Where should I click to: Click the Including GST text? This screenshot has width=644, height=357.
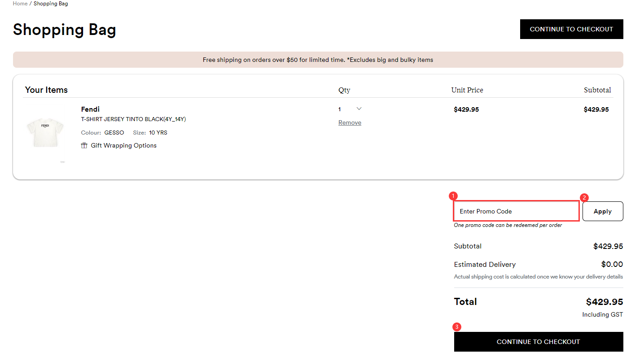coord(603,314)
